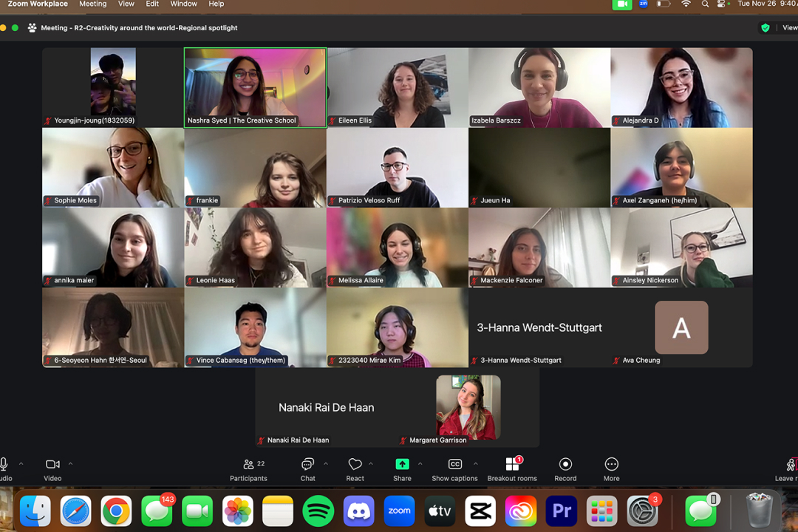Screen dimensions: 798x532
Task: Open the Chat panel
Action: pos(307,469)
